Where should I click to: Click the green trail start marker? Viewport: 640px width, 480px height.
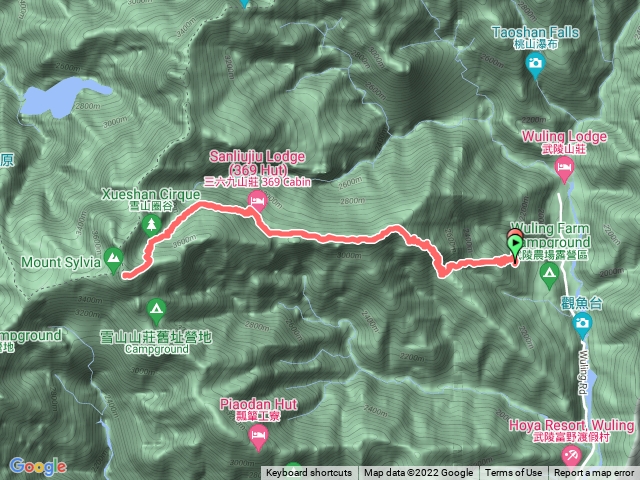click(x=514, y=247)
